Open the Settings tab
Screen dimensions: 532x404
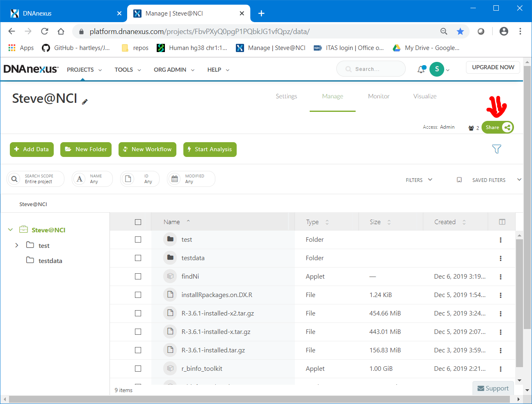coord(286,96)
